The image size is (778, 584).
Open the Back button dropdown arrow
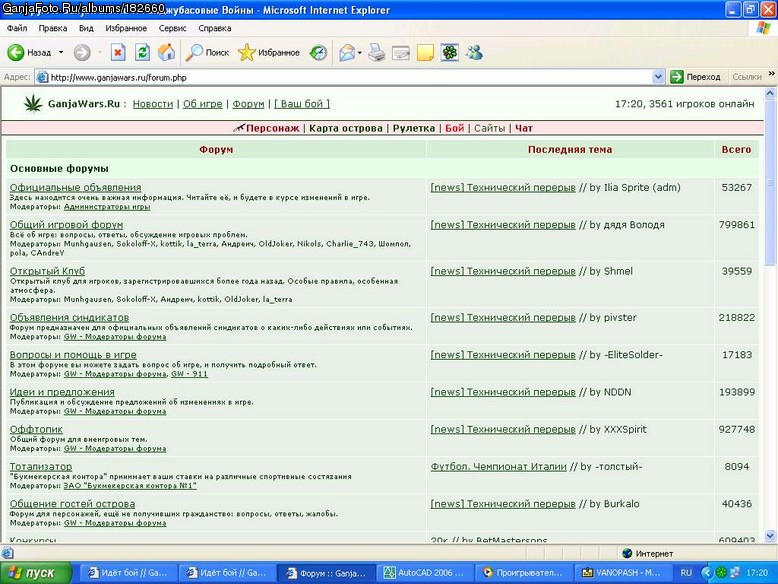pos(61,52)
